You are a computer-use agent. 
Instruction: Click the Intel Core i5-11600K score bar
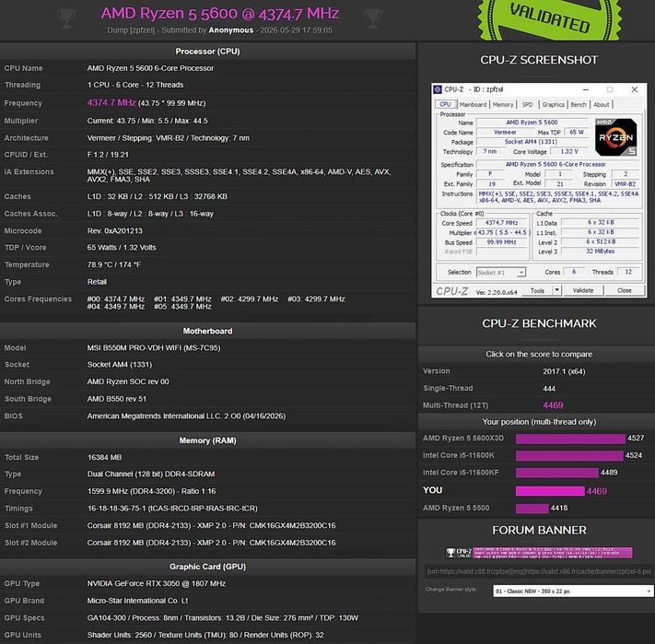coord(569,455)
